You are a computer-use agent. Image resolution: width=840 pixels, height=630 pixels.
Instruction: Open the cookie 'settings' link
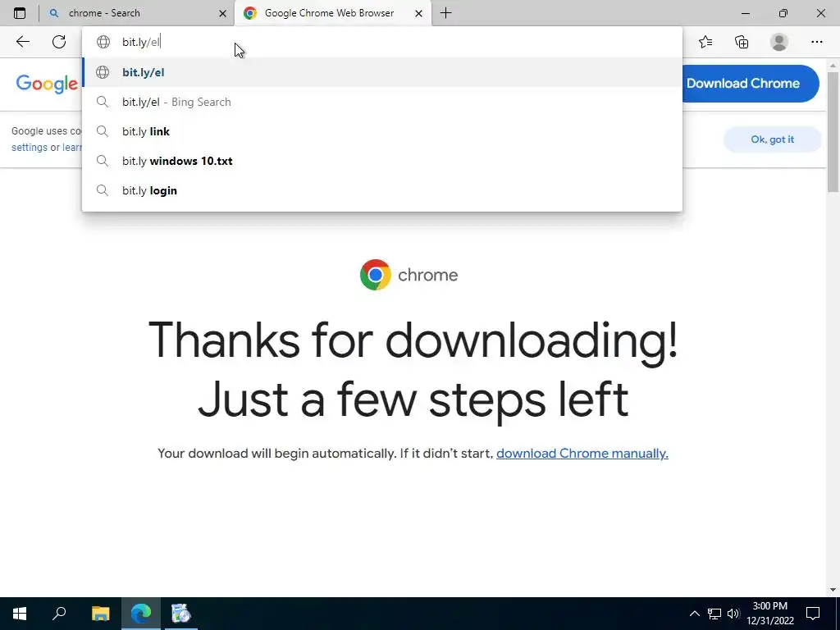30,148
